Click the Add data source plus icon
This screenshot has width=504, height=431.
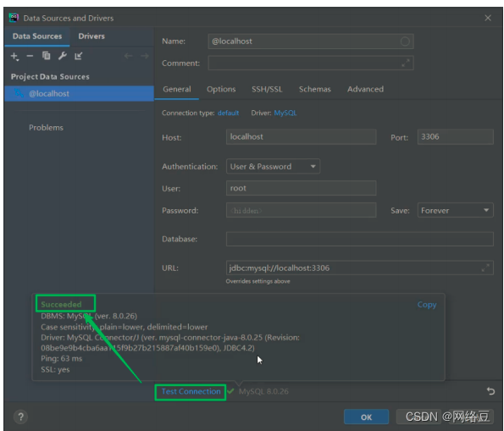click(14, 56)
